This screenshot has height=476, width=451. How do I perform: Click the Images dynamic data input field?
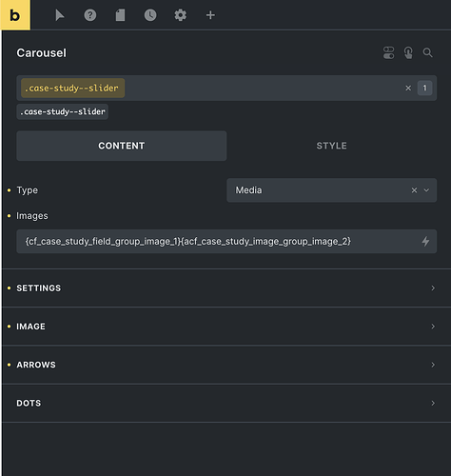tap(226, 242)
